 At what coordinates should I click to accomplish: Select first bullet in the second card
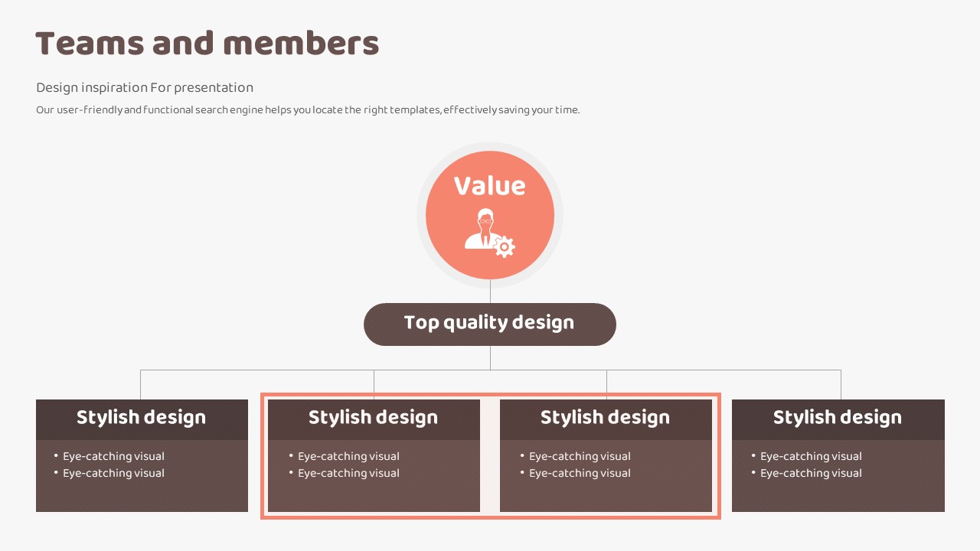coord(348,456)
